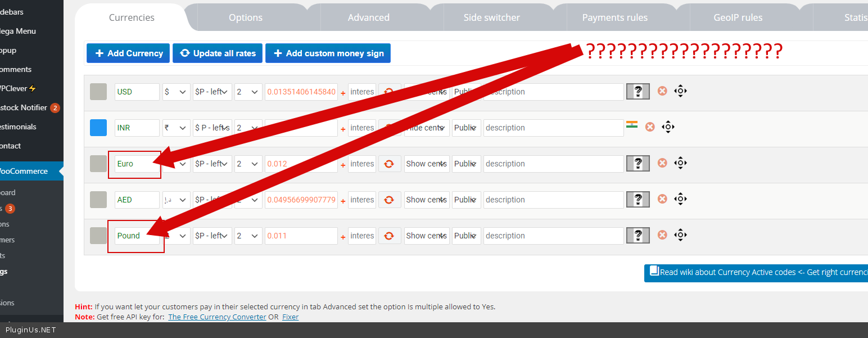Grab the move handle for Pound row
Image resolution: width=868 pixels, height=338 pixels.
(680, 235)
